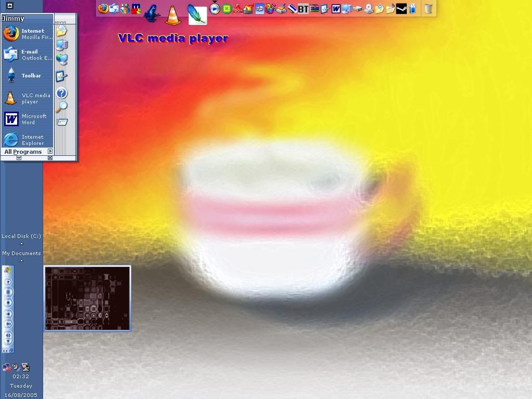Click the blue frog icon in dock
The width and height of the screenshot is (532, 399).
click(x=152, y=11)
